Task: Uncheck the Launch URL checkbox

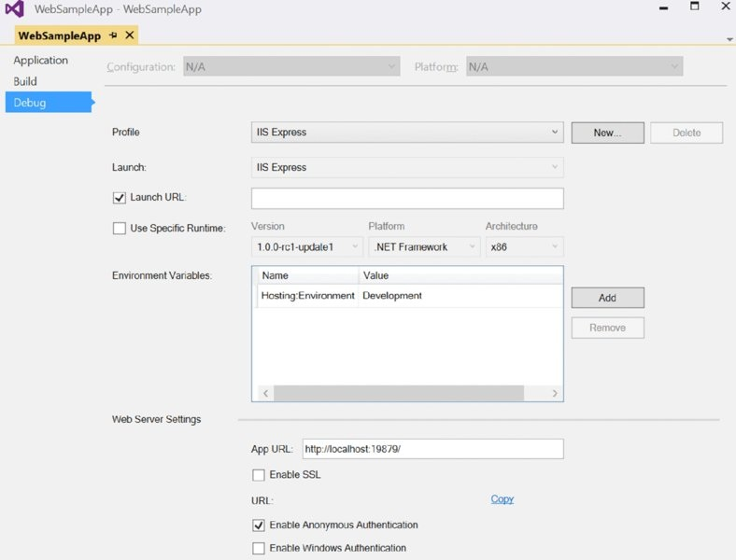Action: (x=120, y=198)
